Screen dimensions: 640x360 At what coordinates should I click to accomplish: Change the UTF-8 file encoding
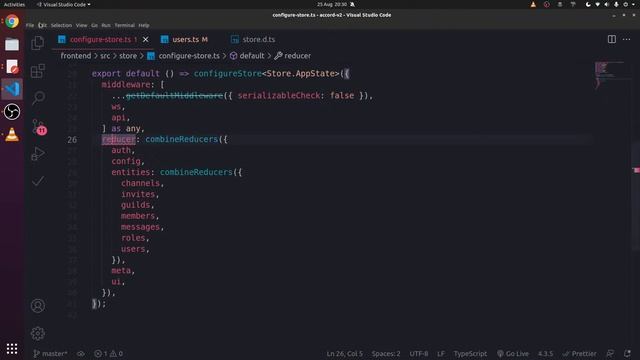[x=419, y=354]
